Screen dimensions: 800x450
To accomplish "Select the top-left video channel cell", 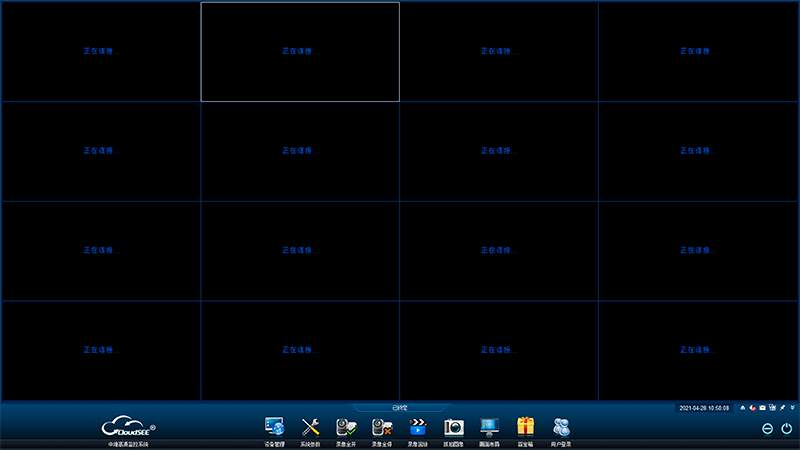I will [x=100, y=51].
